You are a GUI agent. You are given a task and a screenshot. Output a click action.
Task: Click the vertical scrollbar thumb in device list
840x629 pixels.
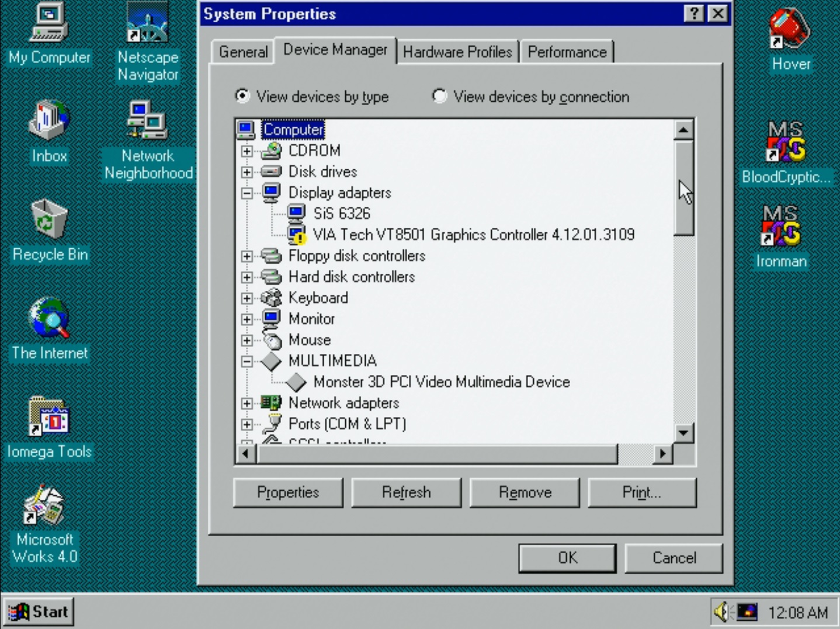click(683, 187)
